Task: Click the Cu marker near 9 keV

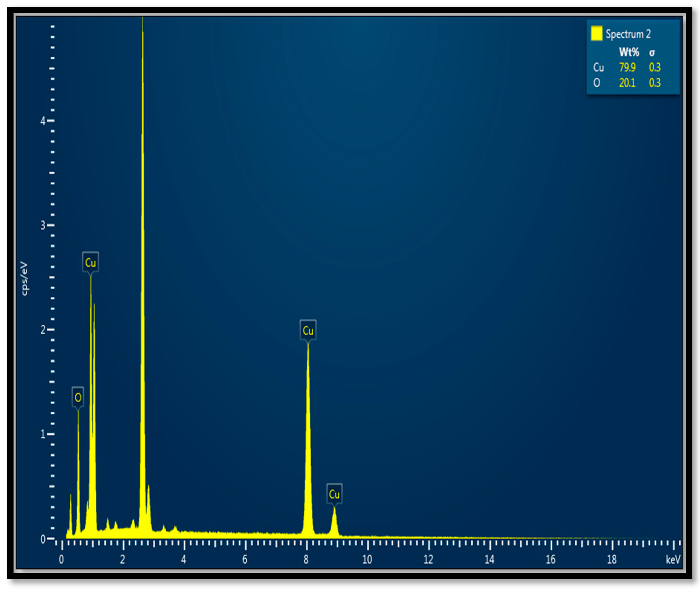Action: 334,494
